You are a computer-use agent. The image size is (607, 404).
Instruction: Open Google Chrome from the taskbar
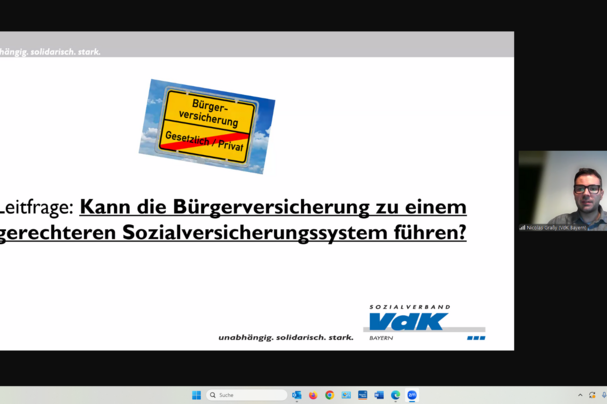tap(329, 395)
